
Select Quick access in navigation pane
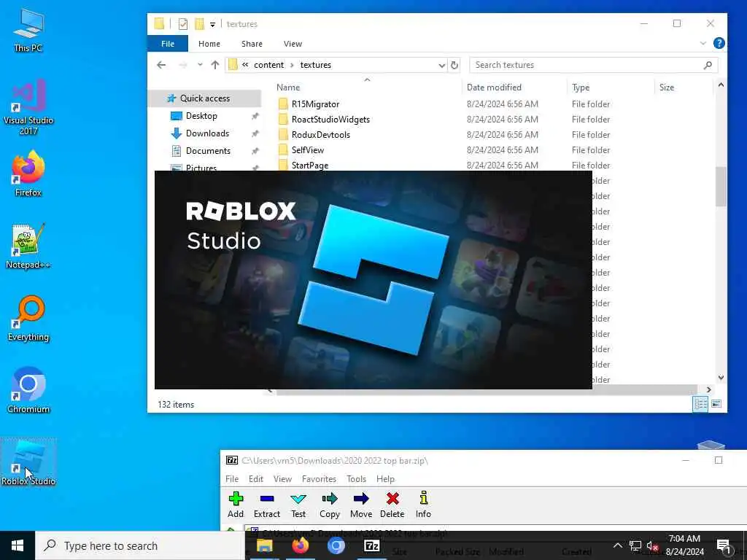click(x=205, y=98)
